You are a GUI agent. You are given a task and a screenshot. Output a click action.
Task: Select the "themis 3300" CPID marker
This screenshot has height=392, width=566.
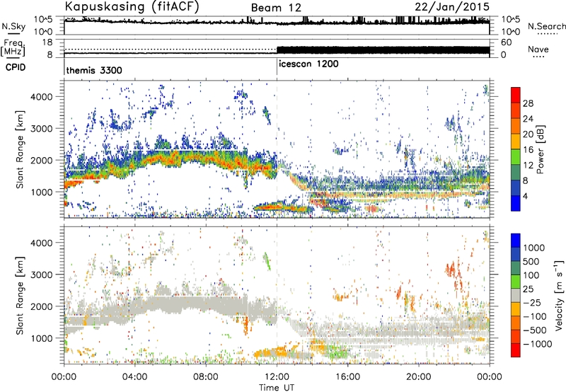[94, 70]
